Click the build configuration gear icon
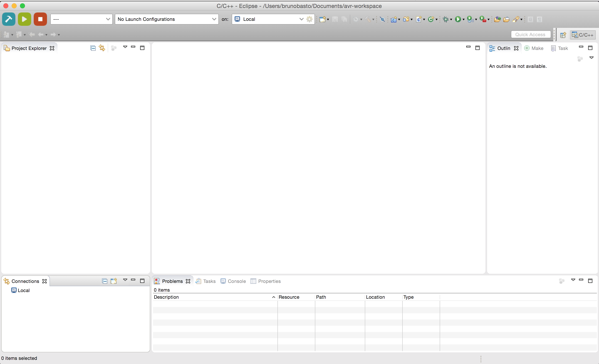The width and height of the screenshot is (599, 364). pos(356,19)
